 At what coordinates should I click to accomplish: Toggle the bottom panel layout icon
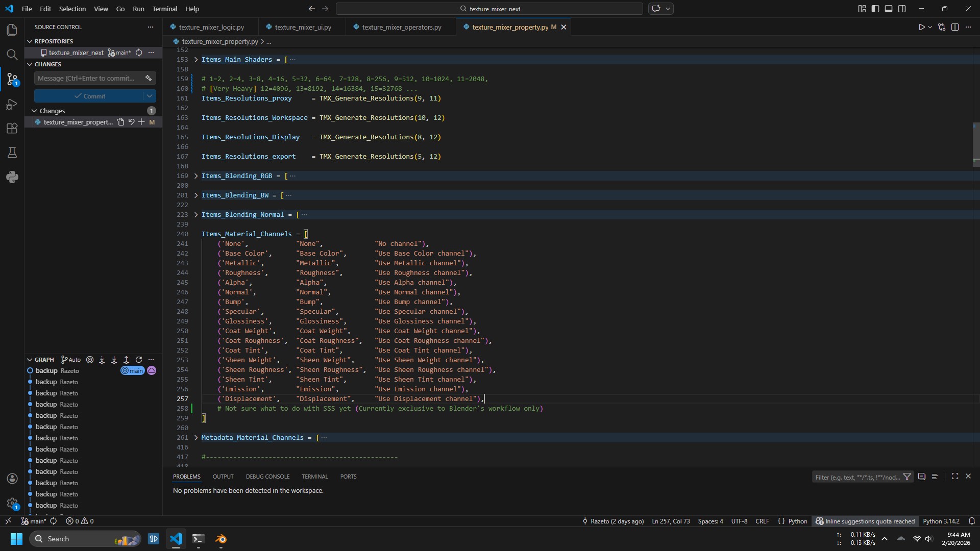889,9
